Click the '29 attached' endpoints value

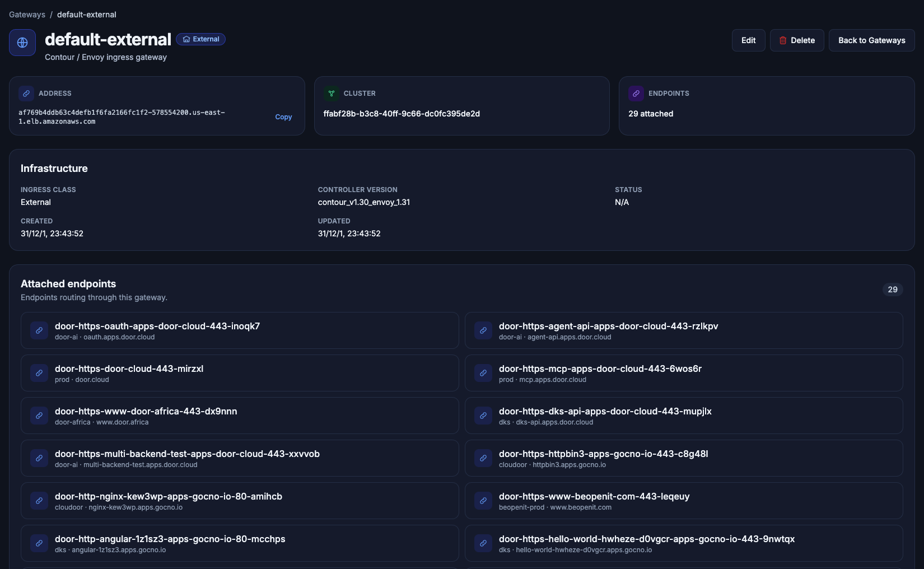[651, 114]
